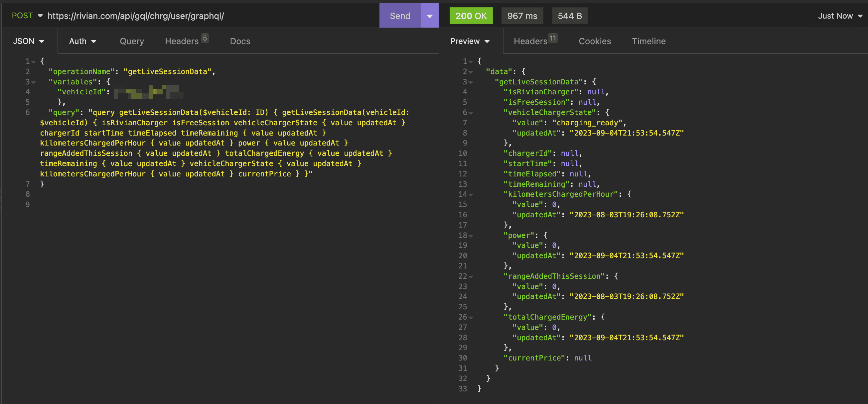Click the "currentPrice" response key

(x=534, y=358)
